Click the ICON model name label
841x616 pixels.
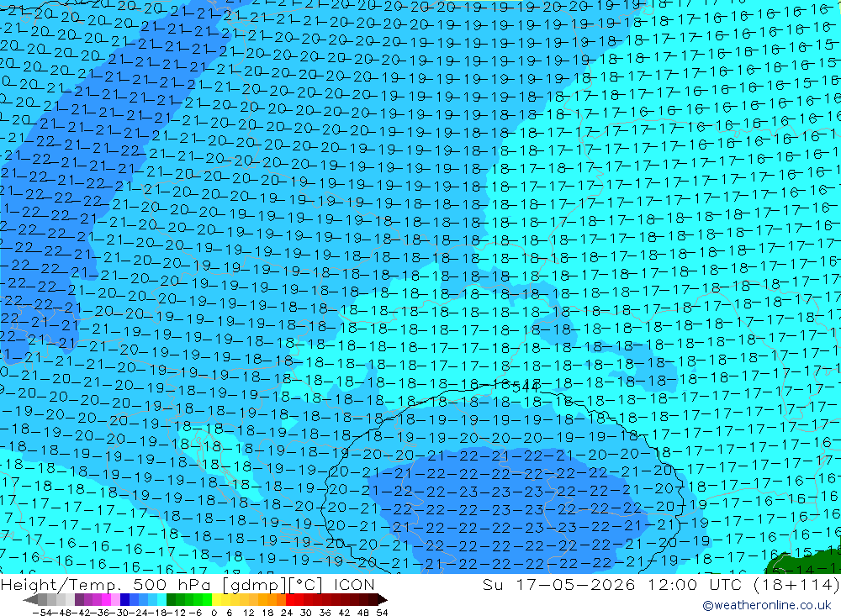354,584
